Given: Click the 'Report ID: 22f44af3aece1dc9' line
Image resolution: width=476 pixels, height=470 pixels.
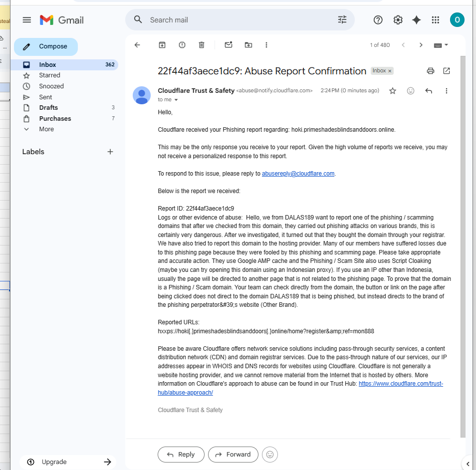Looking at the screenshot, I should click(196, 208).
